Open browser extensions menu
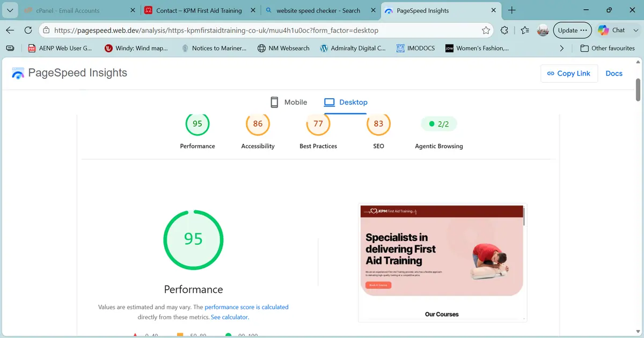This screenshot has height=338, width=644. point(504,31)
